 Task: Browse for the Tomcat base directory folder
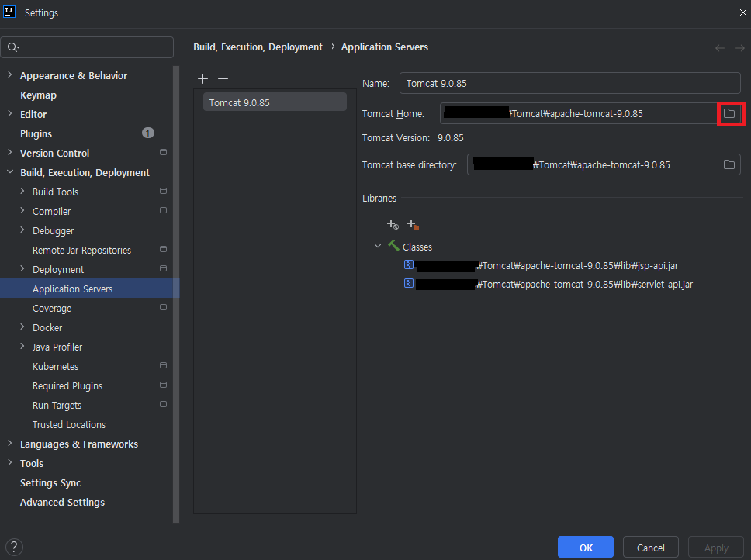729,164
